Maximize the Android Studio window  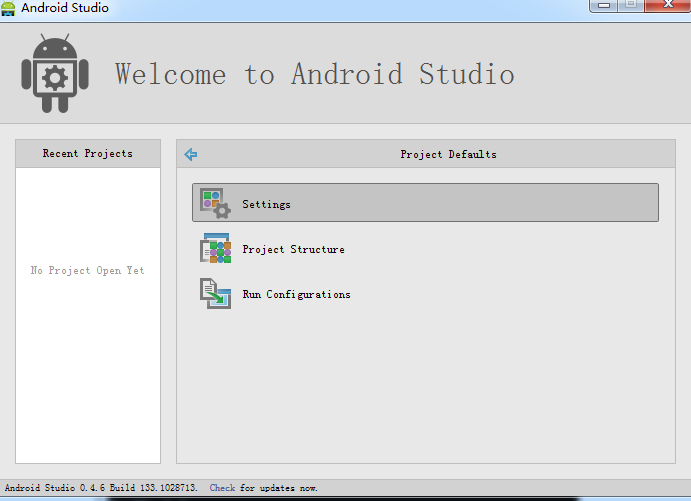coord(631,5)
